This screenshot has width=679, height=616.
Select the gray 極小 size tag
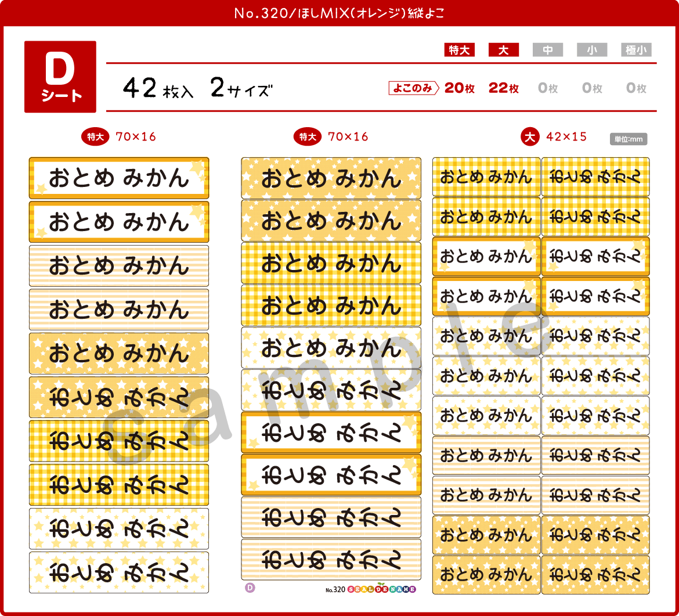pyautogui.click(x=636, y=50)
